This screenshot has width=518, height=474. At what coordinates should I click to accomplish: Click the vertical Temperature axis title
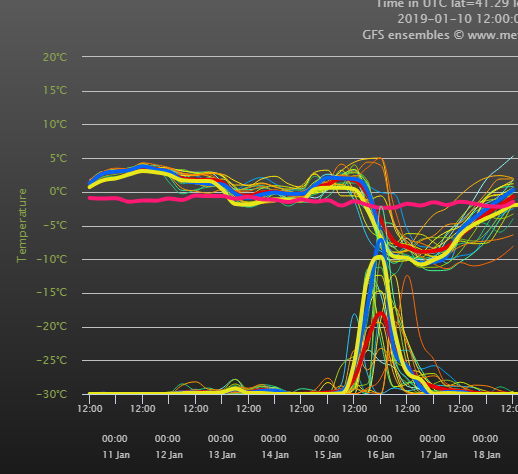22,226
